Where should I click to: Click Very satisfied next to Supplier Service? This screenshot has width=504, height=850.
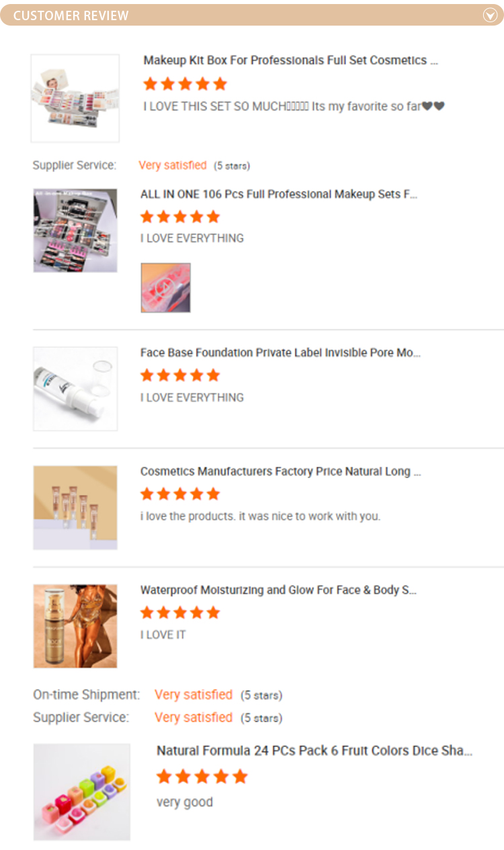point(173,165)
